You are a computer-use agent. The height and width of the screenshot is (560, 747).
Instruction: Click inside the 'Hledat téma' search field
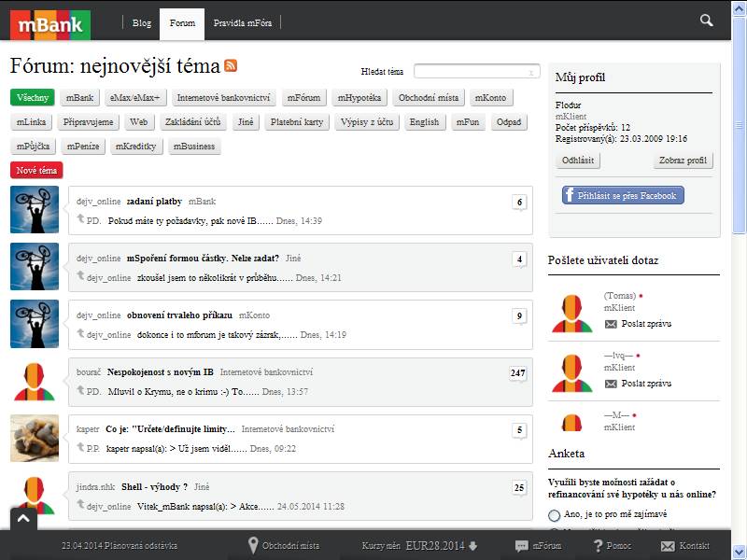(x=477, y=72)
